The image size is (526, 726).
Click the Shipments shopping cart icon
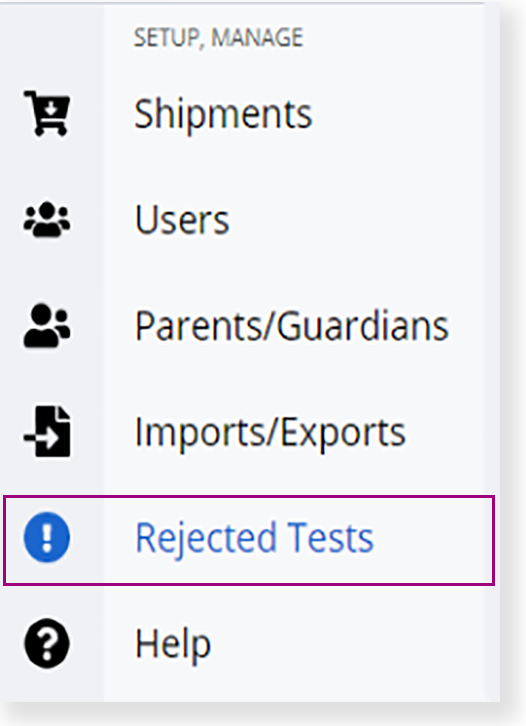[47, 113]
